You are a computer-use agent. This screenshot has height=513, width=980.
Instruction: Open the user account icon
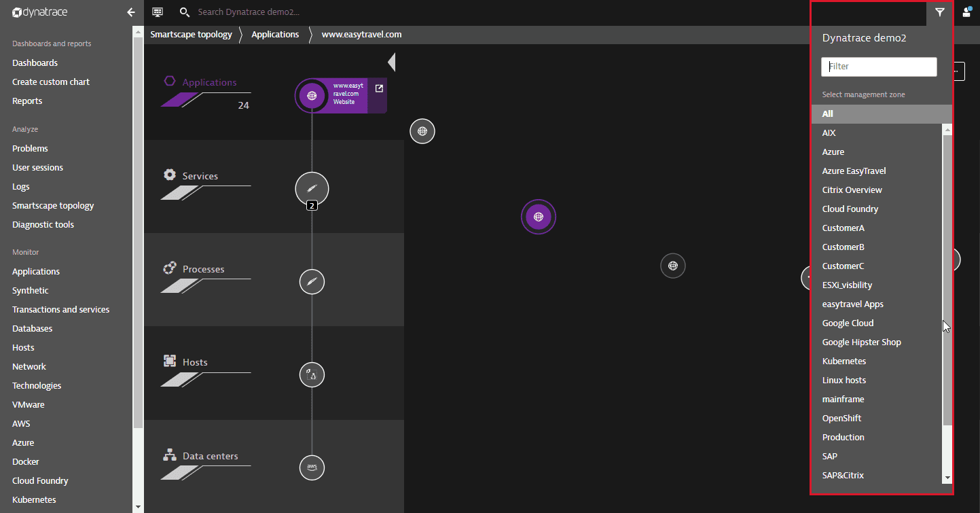click(x=966, y=12)
